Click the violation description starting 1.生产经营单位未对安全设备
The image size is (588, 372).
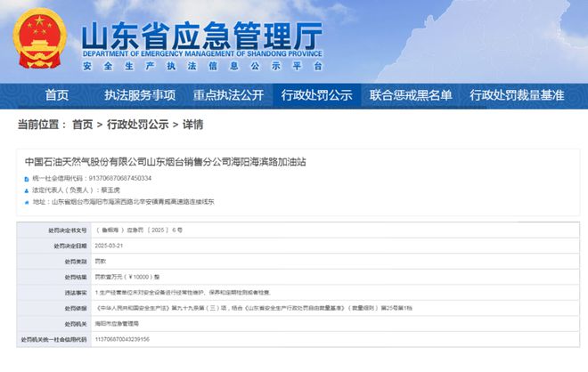[183, 292]
